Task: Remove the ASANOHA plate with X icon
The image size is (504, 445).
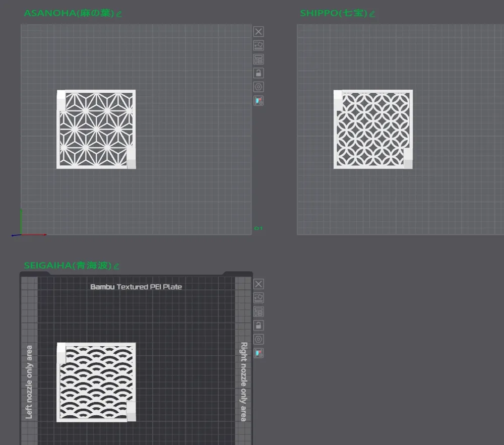Action: (259, 31)
